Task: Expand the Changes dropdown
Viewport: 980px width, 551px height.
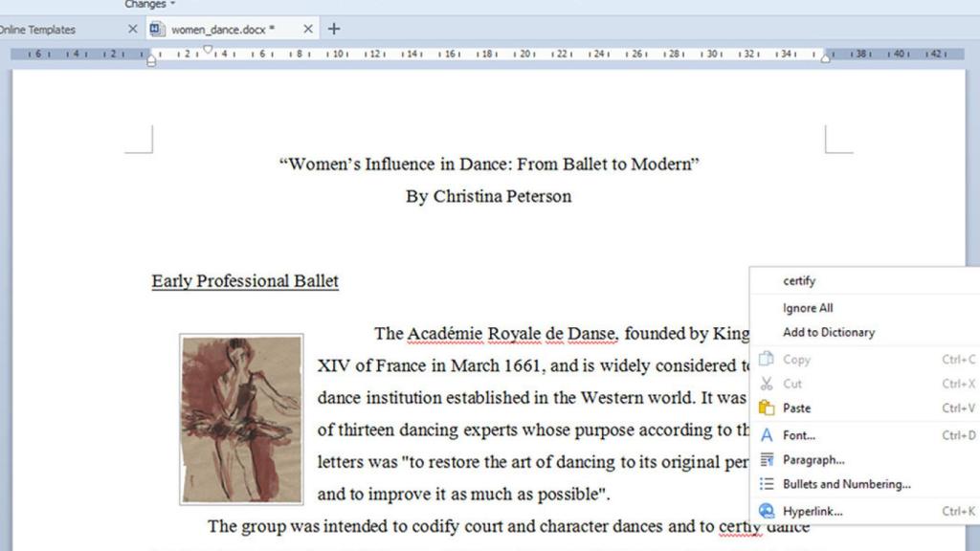Action: (x=150, y=4)
